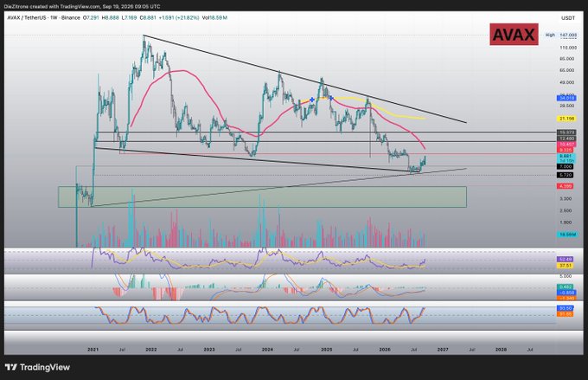Screen dimensions: 588x380
Task: Click the blue 93.50 stochastic tag
Action: [566, 308]
